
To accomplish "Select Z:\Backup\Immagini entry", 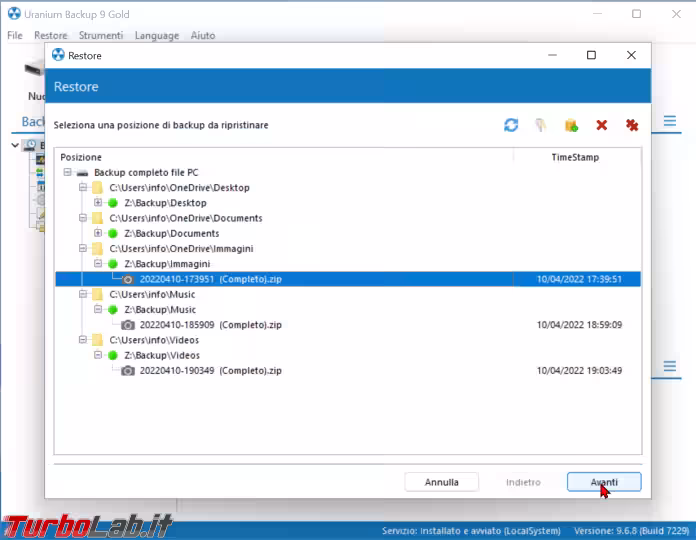I will (x=167, y=264).
